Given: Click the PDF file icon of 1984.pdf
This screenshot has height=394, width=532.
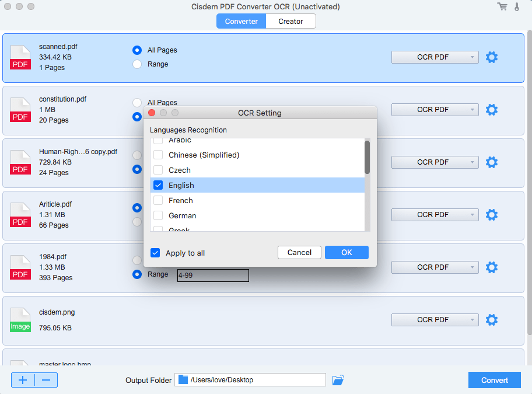Looking at the screenshot, I should 20,267.
